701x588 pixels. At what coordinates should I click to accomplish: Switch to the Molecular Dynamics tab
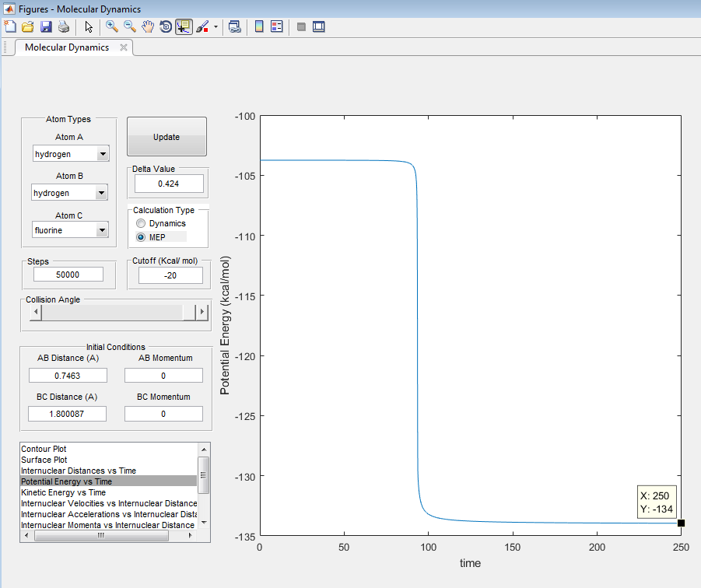67,47
